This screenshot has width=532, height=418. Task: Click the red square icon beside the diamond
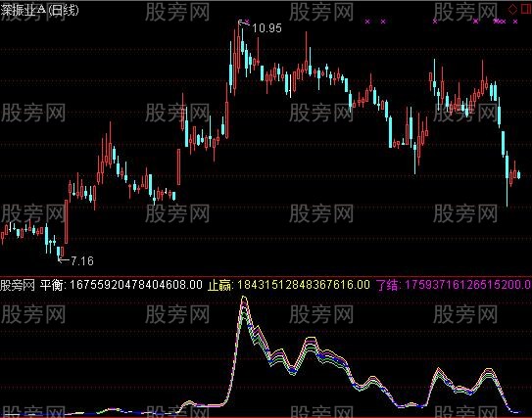point(526,10)
